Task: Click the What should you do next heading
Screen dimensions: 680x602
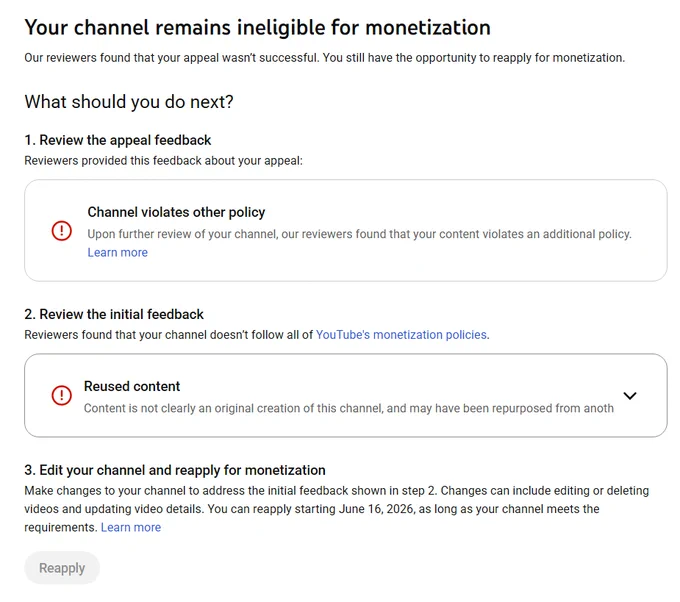Action: pyautogui.click(x=129, y=102)
